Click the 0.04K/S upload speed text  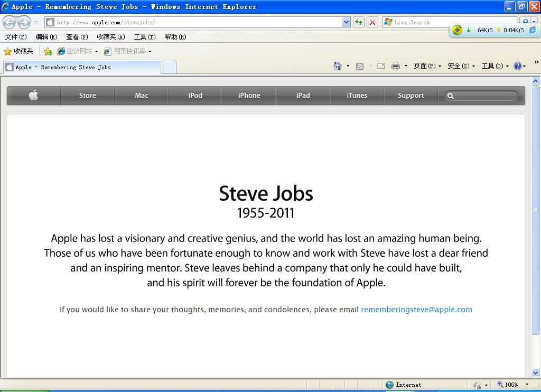coord(514,30)
